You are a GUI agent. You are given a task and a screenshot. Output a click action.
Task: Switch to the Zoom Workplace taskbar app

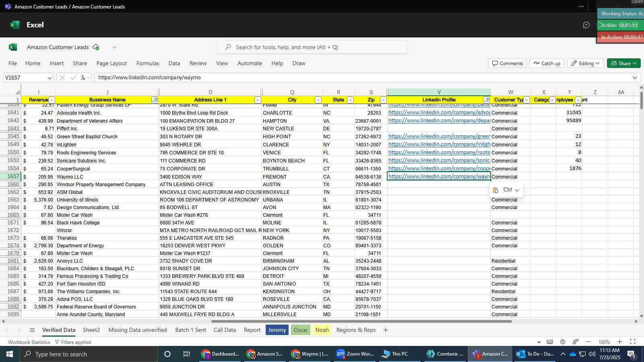[x=355, y=354]
